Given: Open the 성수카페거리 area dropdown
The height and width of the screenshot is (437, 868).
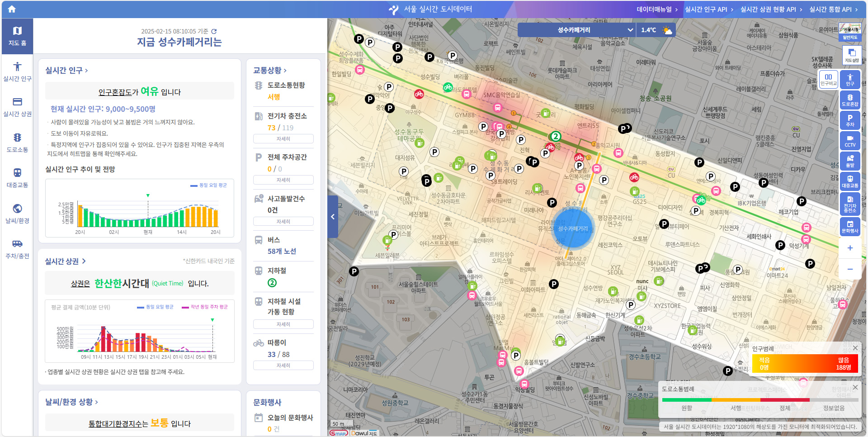Looking at the screenshot, I should [576, 30].
